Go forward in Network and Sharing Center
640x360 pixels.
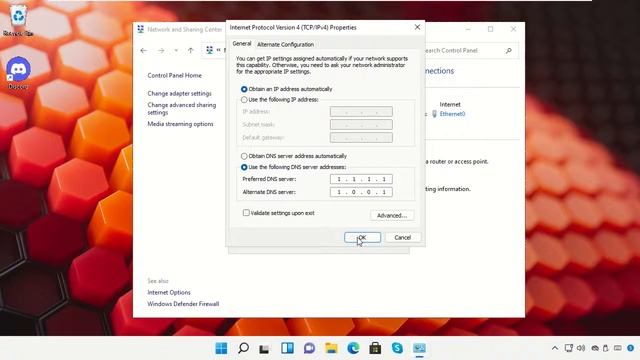161,51
